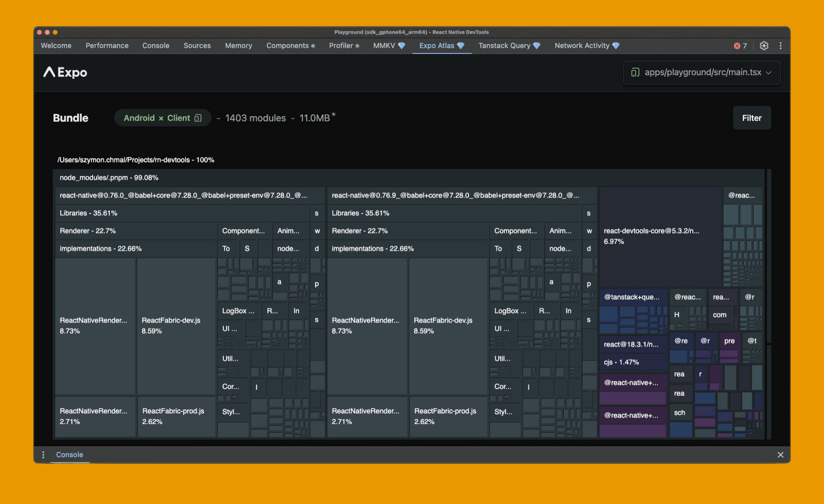Select the Console tab at the bottom
824x504 pixels.
(69, 455)
